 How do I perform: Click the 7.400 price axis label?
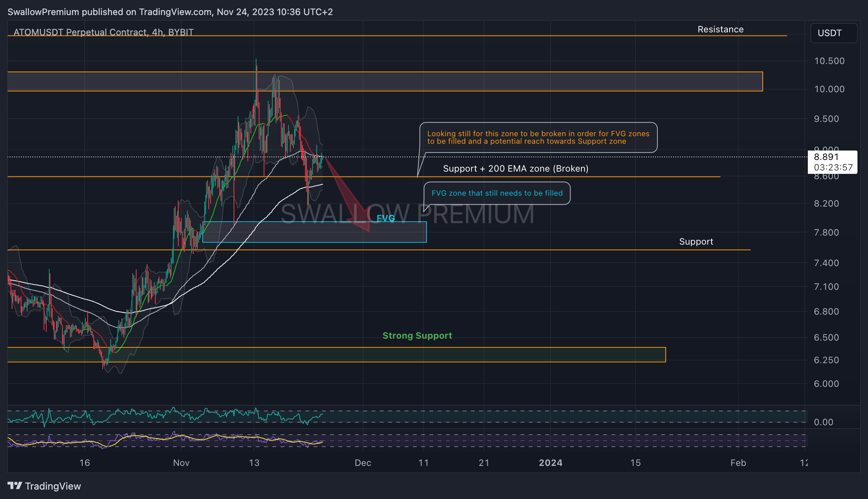[x=826, y=263]
